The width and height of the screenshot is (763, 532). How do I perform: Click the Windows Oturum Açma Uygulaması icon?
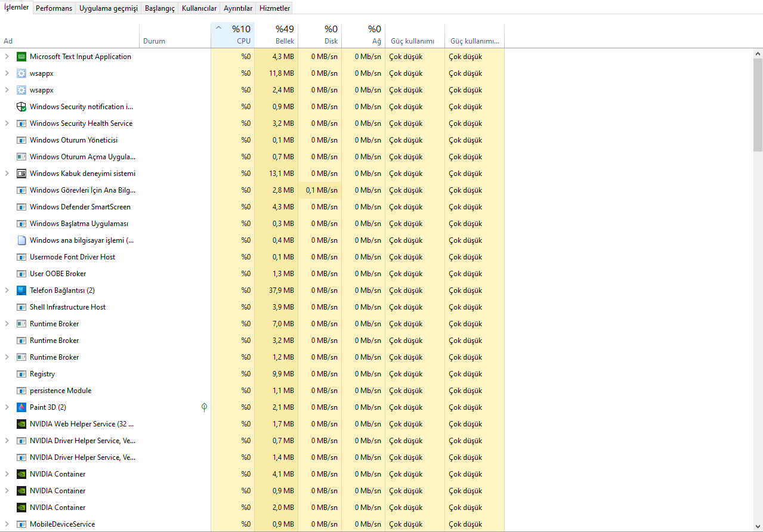pyautogui.click(x=21, y=157)
